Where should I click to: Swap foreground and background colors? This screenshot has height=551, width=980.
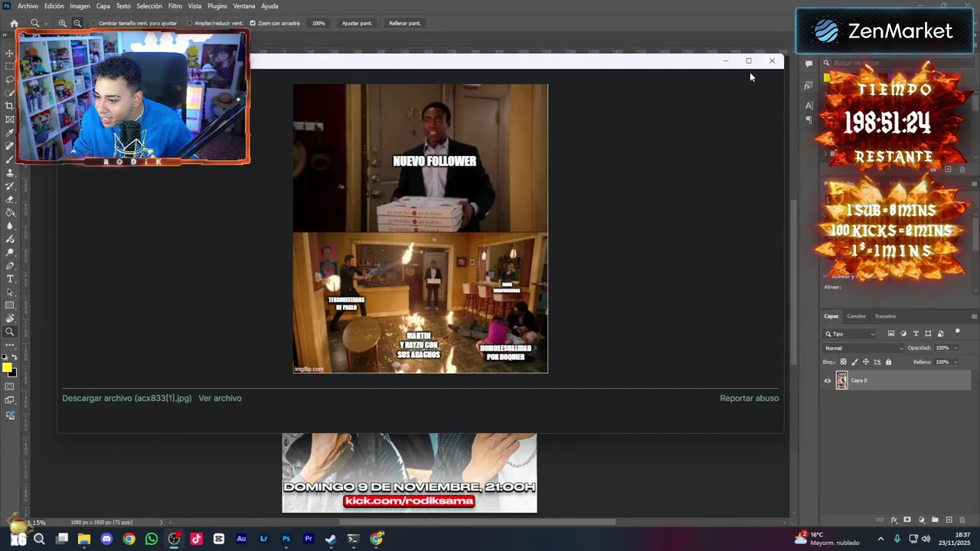15,357
